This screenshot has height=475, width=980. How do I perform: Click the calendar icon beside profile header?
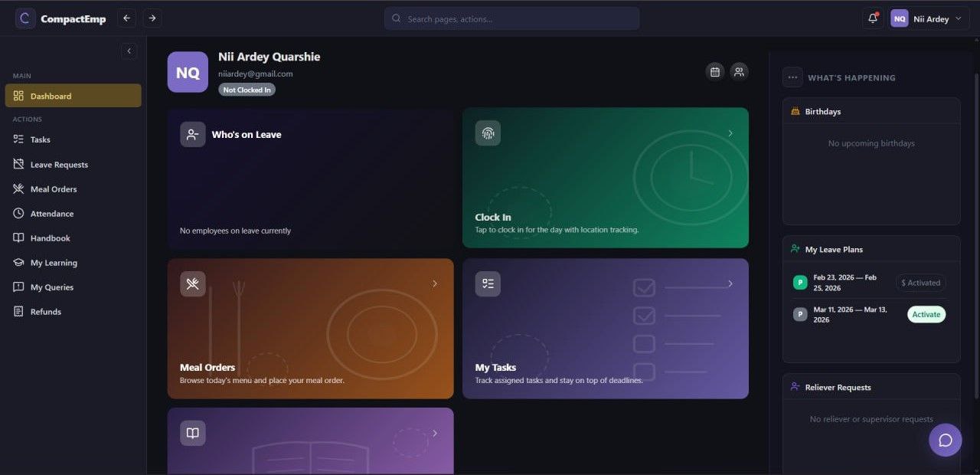715,71
